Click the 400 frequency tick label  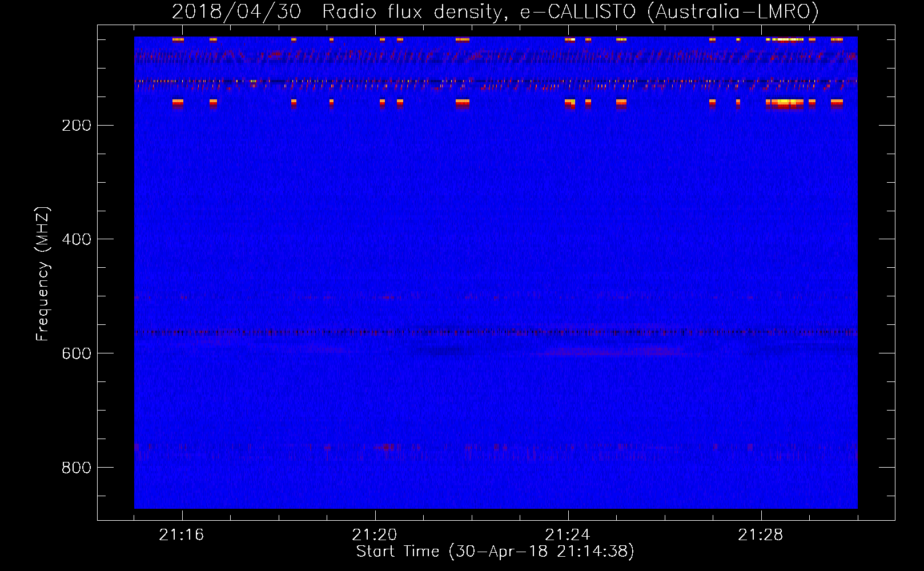77,239
